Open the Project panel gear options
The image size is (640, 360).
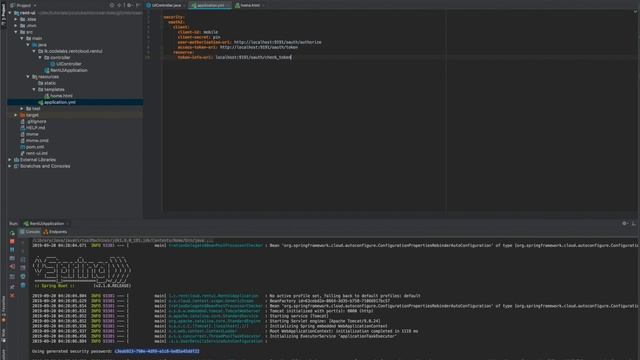[x=129, y=5]
